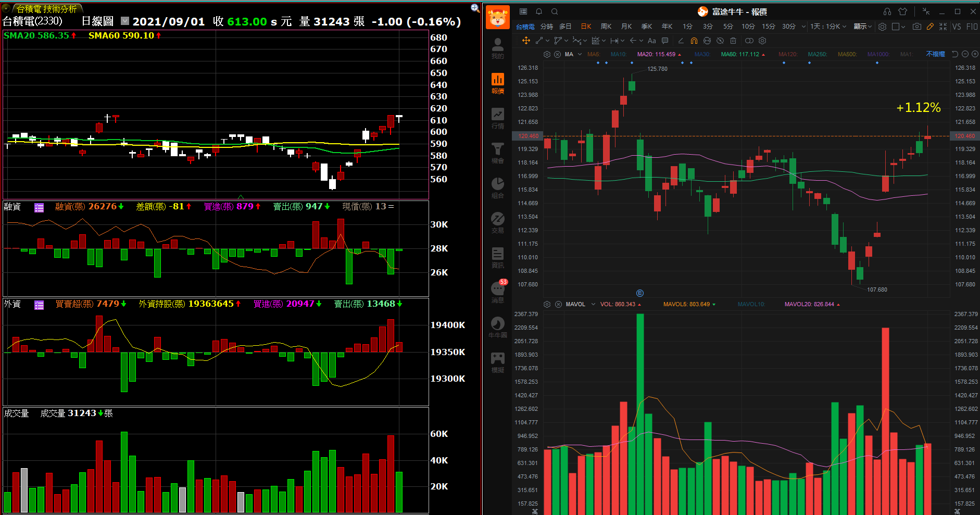Click the 120.460 price label on left axis

(x=528, y=136)
